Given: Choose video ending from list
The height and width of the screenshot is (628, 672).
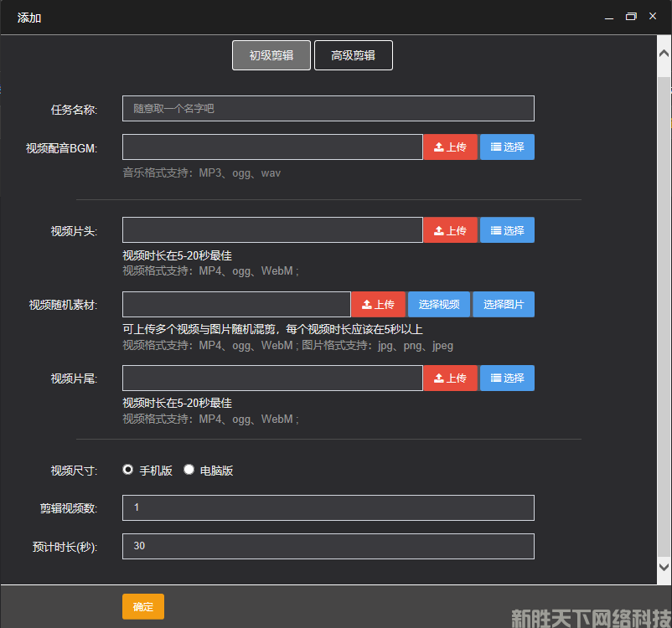Looking at the screenshot, I should 507,378.
